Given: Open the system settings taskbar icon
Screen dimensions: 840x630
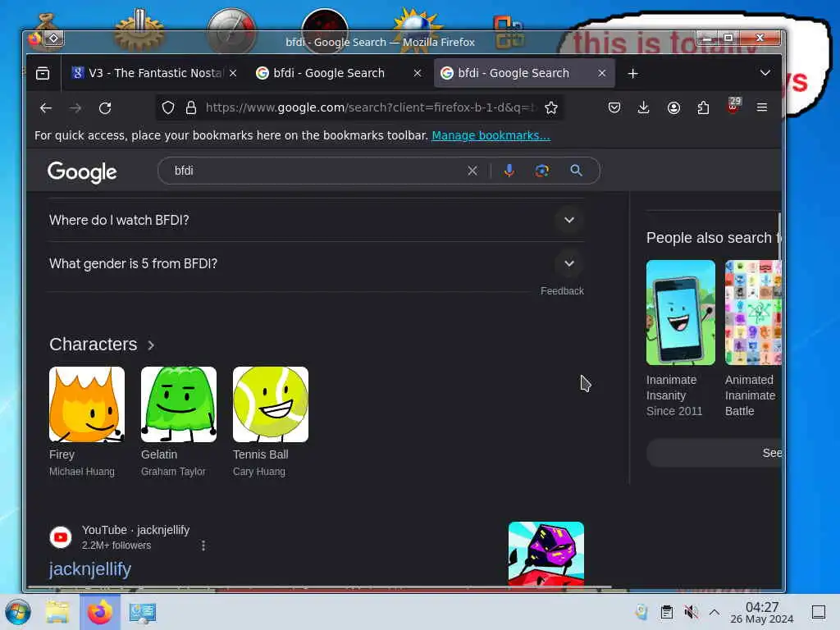Looking at the screenshot, I should (143, 612).
